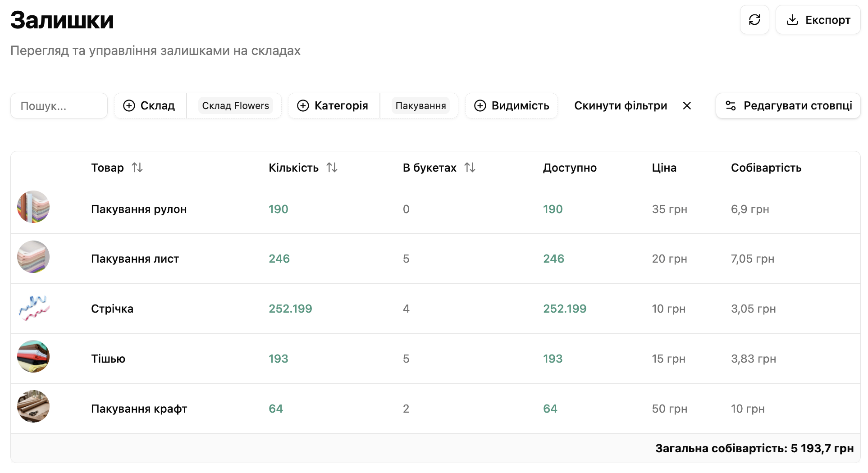868x473 pixels.
Task: Click Скинути фільтри to reset filters
Action: (x=621, y=106)
